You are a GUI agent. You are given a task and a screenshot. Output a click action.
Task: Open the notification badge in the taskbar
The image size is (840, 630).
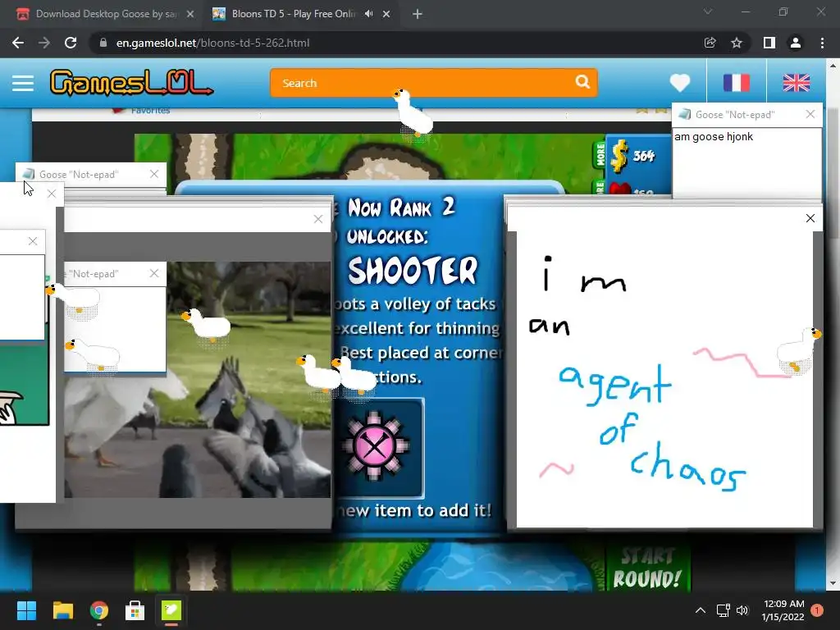click(x=817, y=609)
